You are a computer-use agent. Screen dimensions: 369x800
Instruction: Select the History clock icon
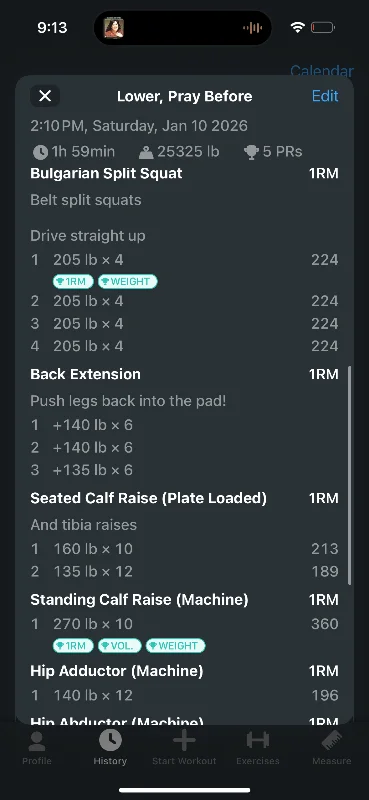tap(110, 740)
